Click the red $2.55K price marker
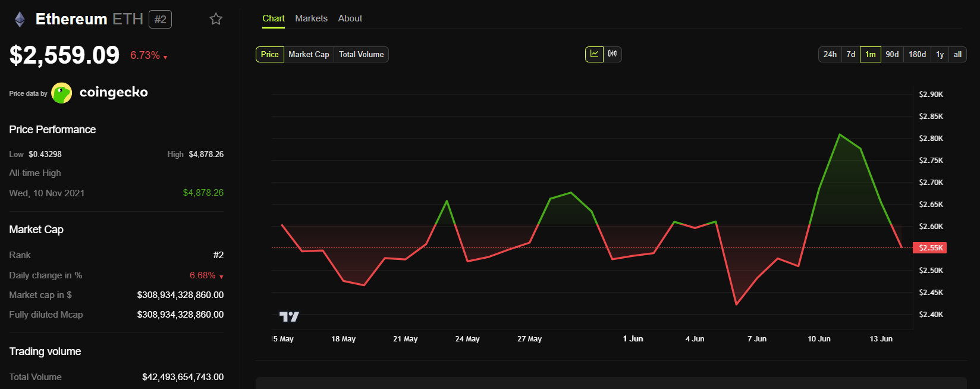The height and width of the screenshot is (389, 980). (931, 247)
